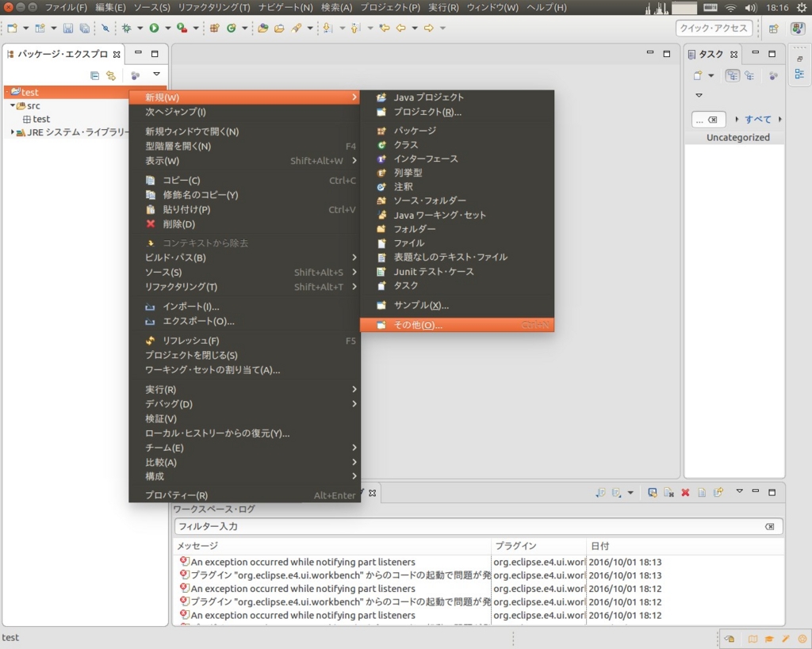This screenshot has height=649, width=812.
Task: Click the Outline icon in right trim
Action: (x=799, y=74)
